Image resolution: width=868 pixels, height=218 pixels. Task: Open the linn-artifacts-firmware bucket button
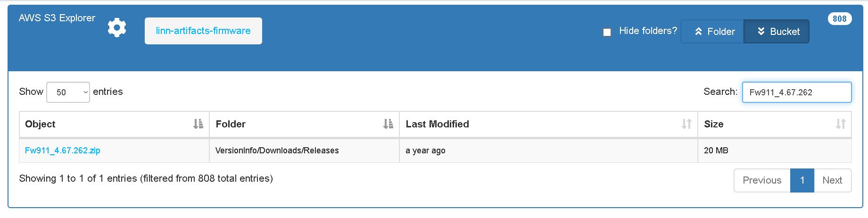[x=203, y=31]
